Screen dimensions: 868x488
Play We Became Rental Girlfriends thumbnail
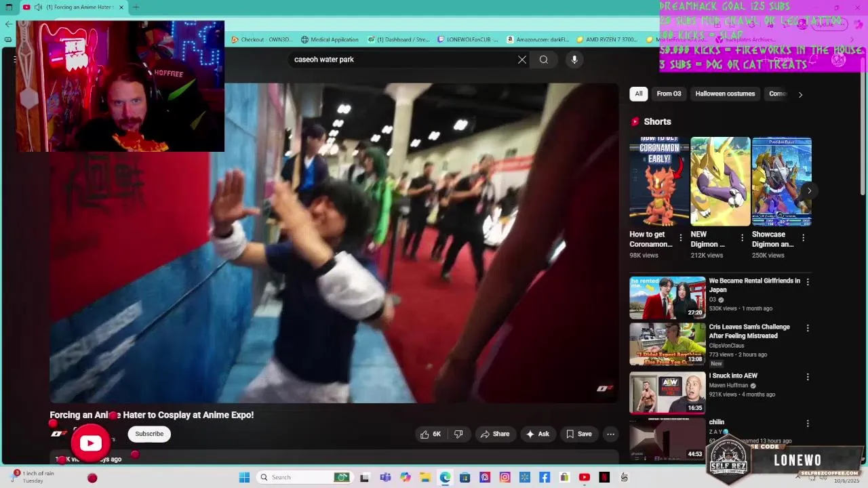click(x=667, y=298)
